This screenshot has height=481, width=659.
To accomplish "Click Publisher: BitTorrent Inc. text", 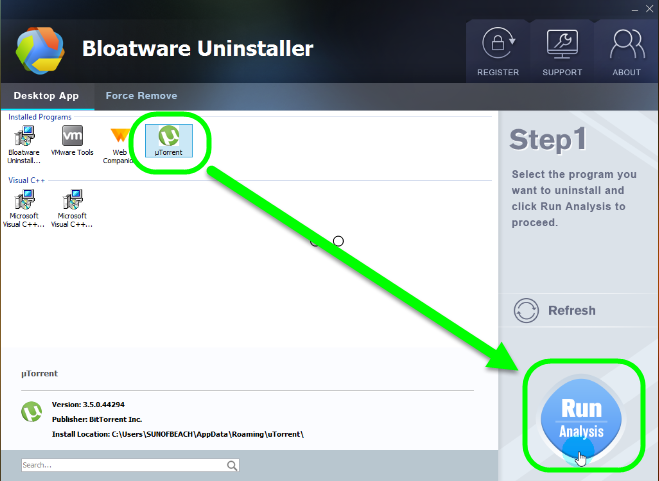I will (x=97, y=419).
